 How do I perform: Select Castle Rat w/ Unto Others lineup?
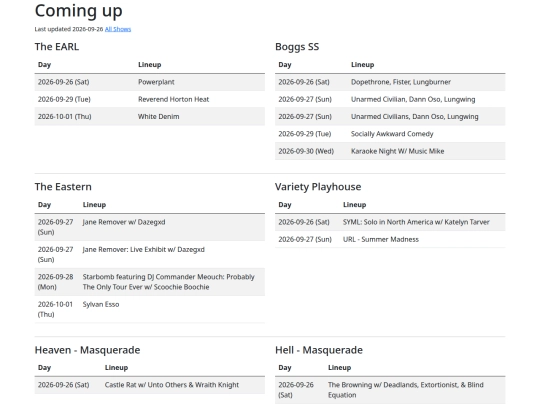pyautogui.click(x=172, y=385)
